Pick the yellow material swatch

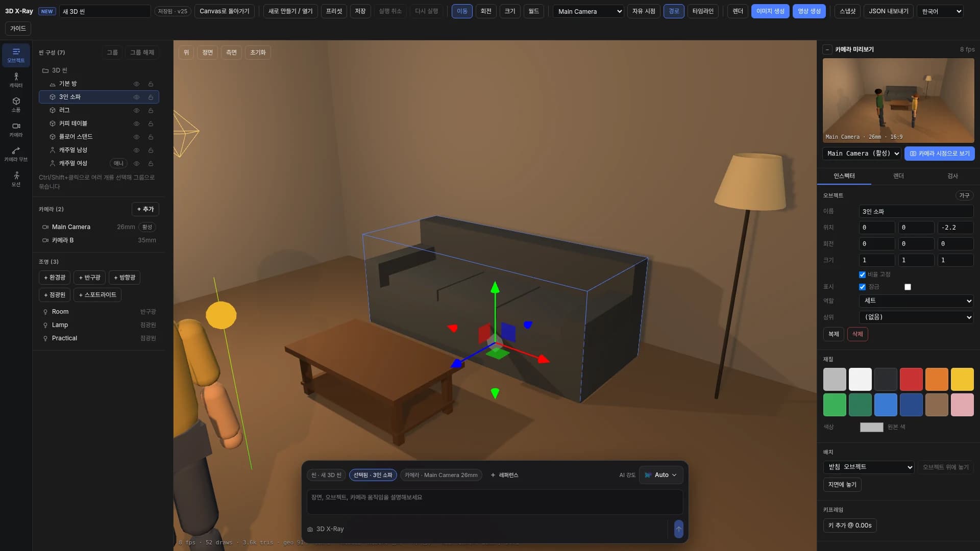pos(962,380)
